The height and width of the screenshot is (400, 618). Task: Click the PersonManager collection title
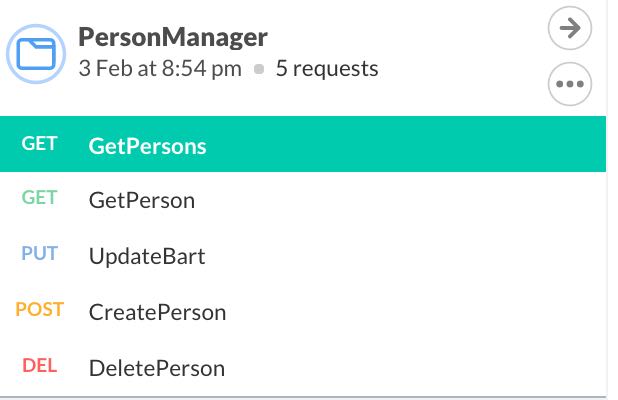click(x=172, y=38)
